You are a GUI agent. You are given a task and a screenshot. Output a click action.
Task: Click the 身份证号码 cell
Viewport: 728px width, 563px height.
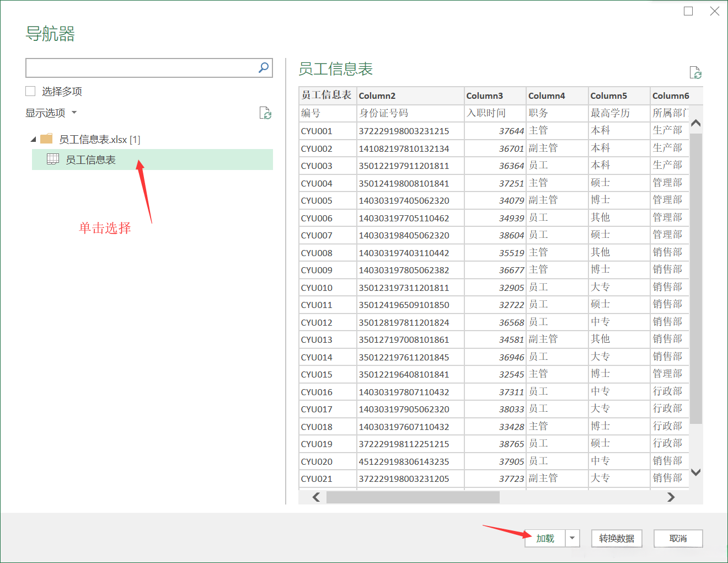[x=410, y=113]
